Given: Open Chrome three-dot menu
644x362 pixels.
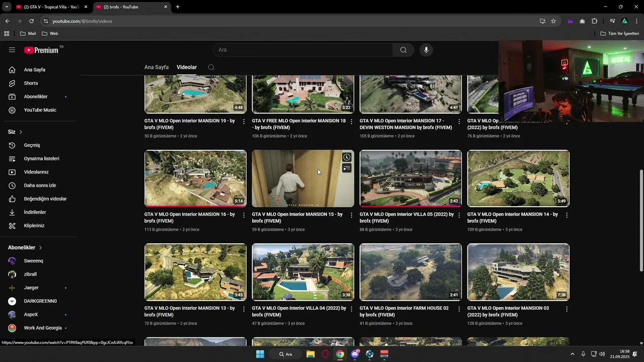Looking at the screenshot, I should tap(636, 21).
